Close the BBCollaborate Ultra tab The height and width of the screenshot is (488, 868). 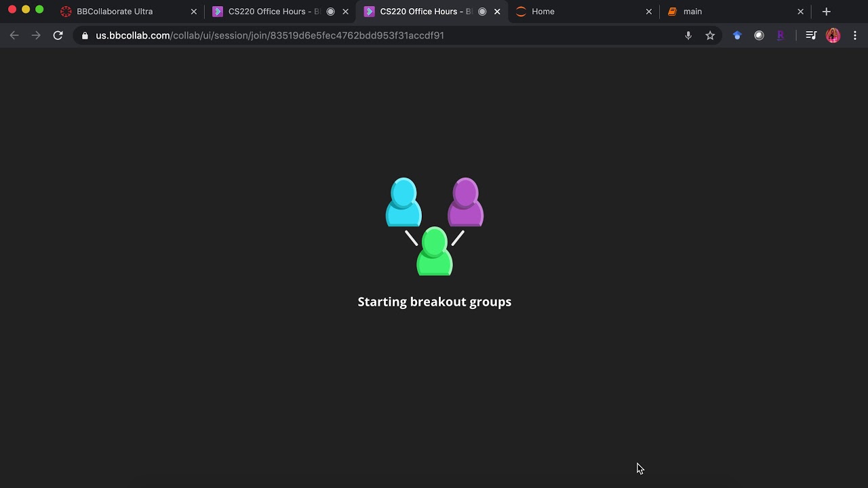click(x=193, y=12)
